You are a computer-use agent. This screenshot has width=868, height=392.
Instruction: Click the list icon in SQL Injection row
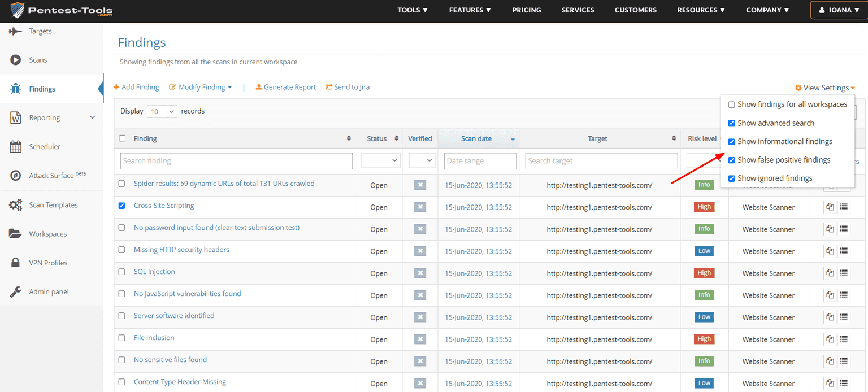[844, 273]
